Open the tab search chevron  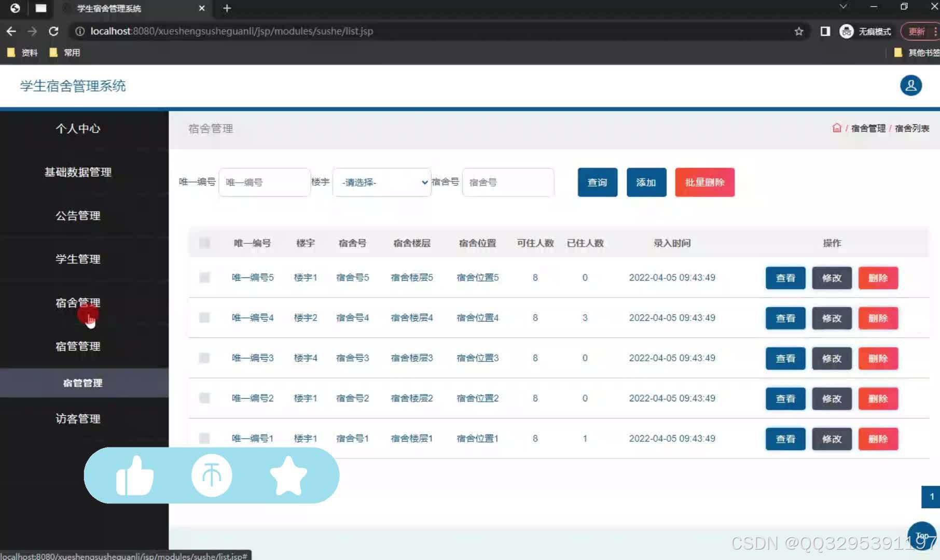click(843, 7)
